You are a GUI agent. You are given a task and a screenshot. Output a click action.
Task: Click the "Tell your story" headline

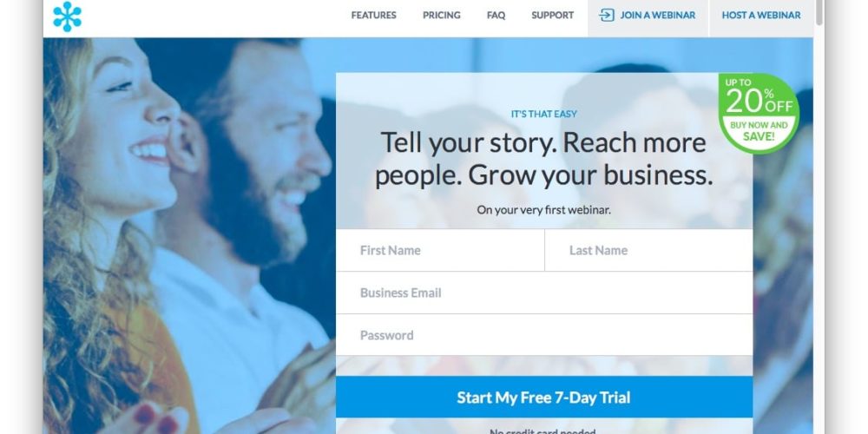point(543,159)
